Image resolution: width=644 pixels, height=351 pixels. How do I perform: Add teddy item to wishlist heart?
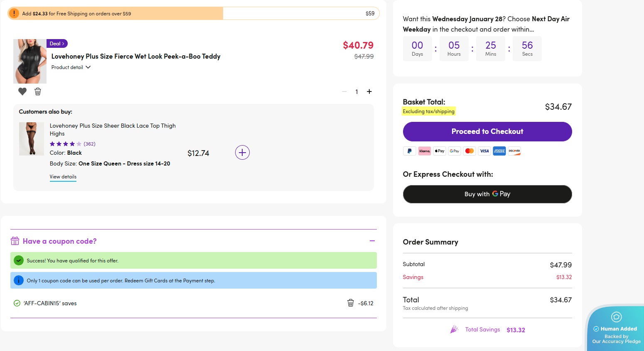(x=22, y=91)
